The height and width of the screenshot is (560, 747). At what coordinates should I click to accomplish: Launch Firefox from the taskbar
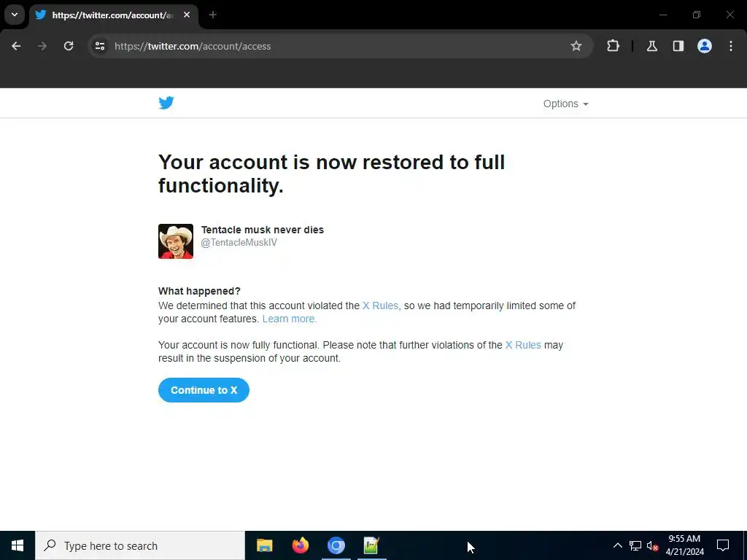[x=300, y=545]
